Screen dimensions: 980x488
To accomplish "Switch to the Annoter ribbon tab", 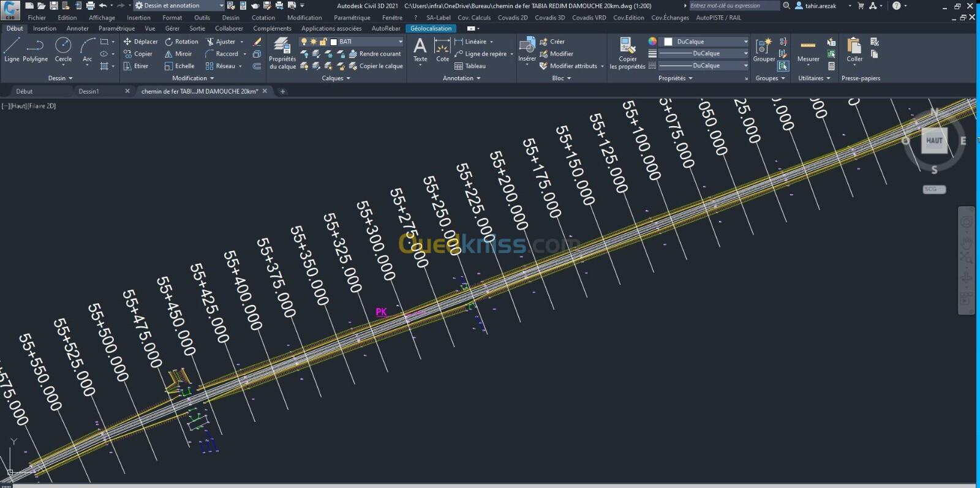I will pyautogui.click(x=77, y=28).
